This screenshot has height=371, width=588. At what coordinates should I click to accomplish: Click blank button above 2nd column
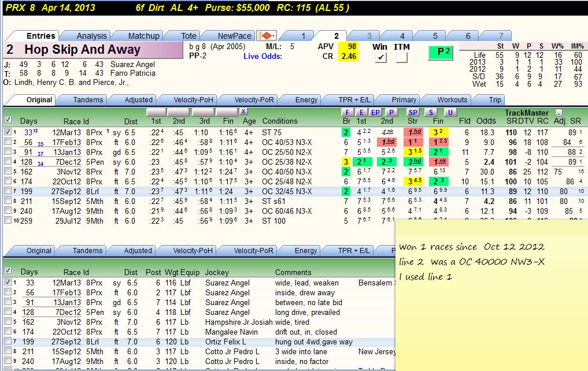[x=178, y=112]
